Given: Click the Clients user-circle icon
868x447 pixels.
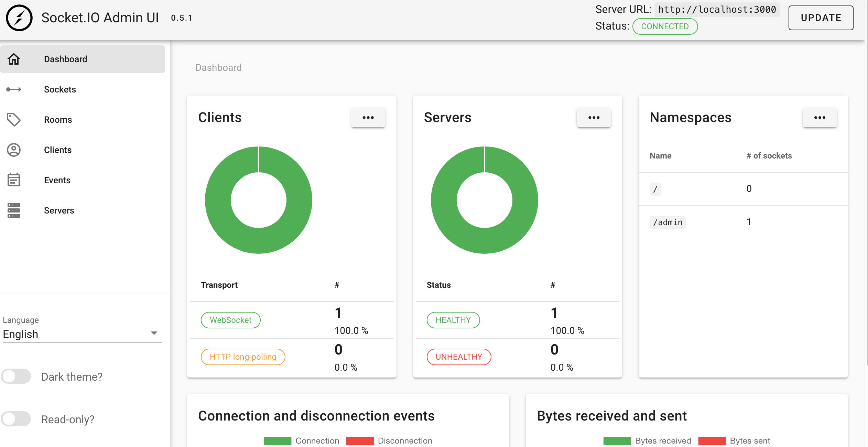Looking at the screenshot, I should point(14,150).
